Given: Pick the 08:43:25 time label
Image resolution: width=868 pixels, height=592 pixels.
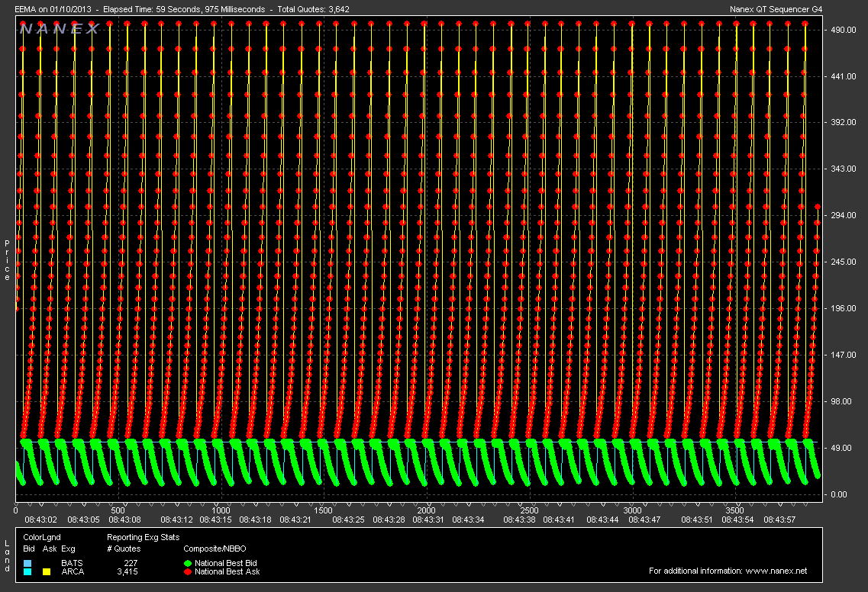Looking at the screenshot, I should pyautogui.click(x=348, y=520).
